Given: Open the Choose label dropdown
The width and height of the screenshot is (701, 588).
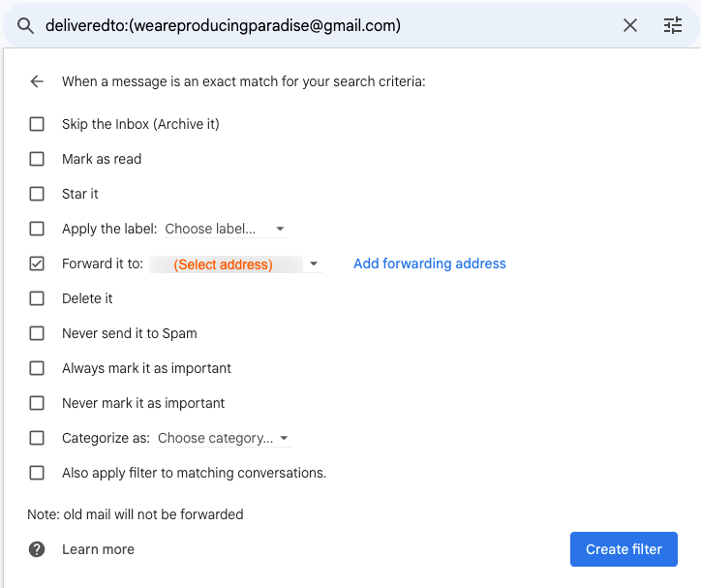Looking at the screenshot, I should [x=226, y=229].
